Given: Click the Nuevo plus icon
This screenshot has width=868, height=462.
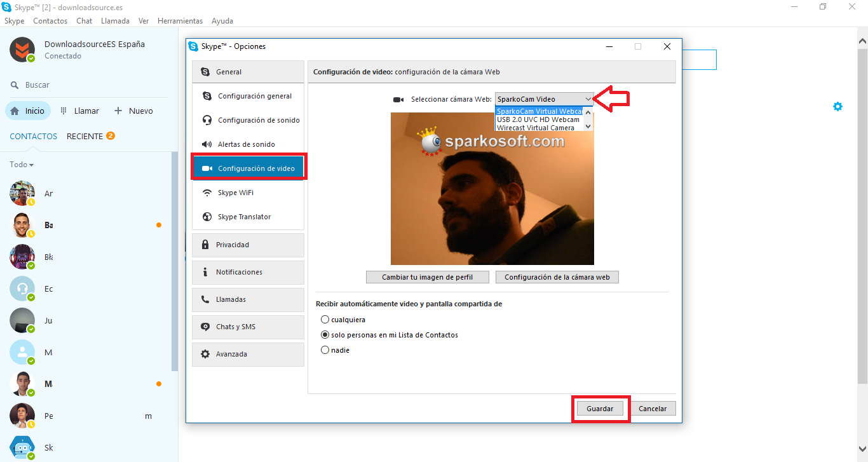Looking at the screenshot, I should pyautogui.click(x=118, y=111).
